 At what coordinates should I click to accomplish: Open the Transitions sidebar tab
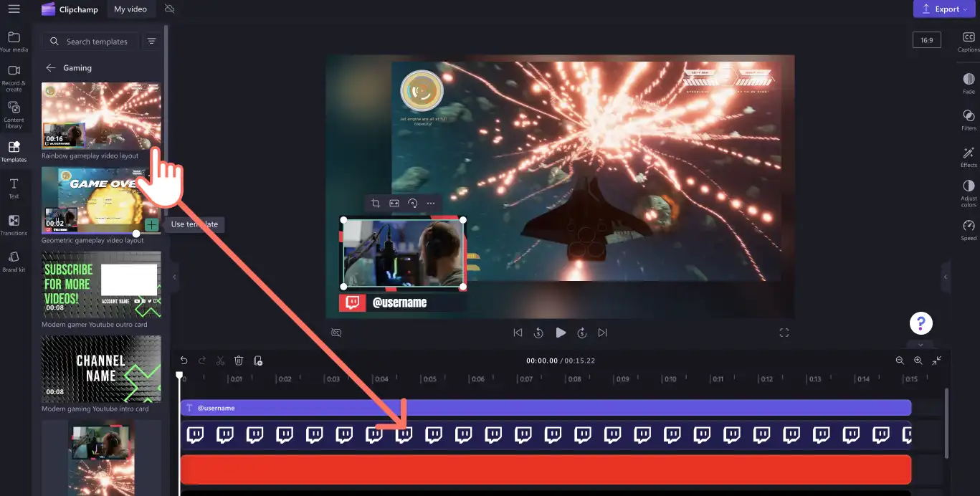click(x=14, y=225)
